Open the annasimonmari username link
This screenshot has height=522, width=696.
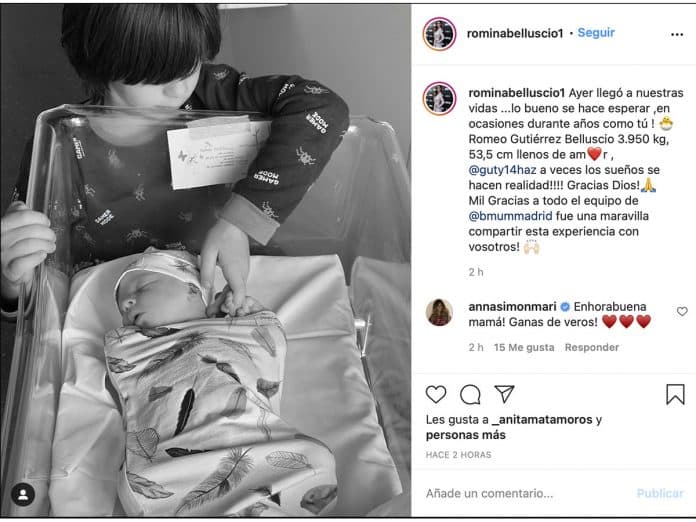point(512,307)
